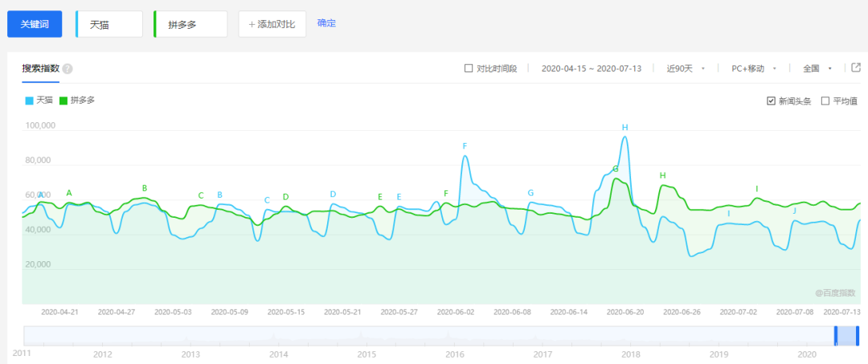Click 2011 on the overview timeline
Image resolution: width=868 pixels, height=364 pixels.
[x=22, y=353]
